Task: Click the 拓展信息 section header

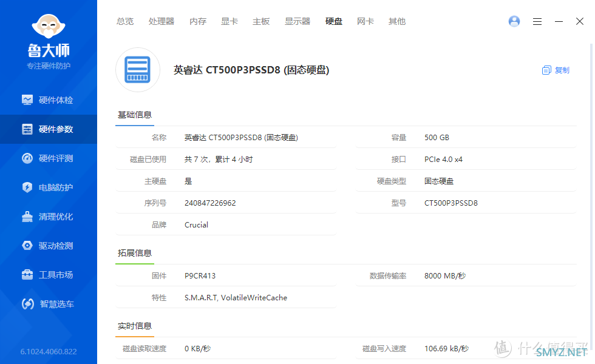Action: pyautogui.click(x=135, y=253)
